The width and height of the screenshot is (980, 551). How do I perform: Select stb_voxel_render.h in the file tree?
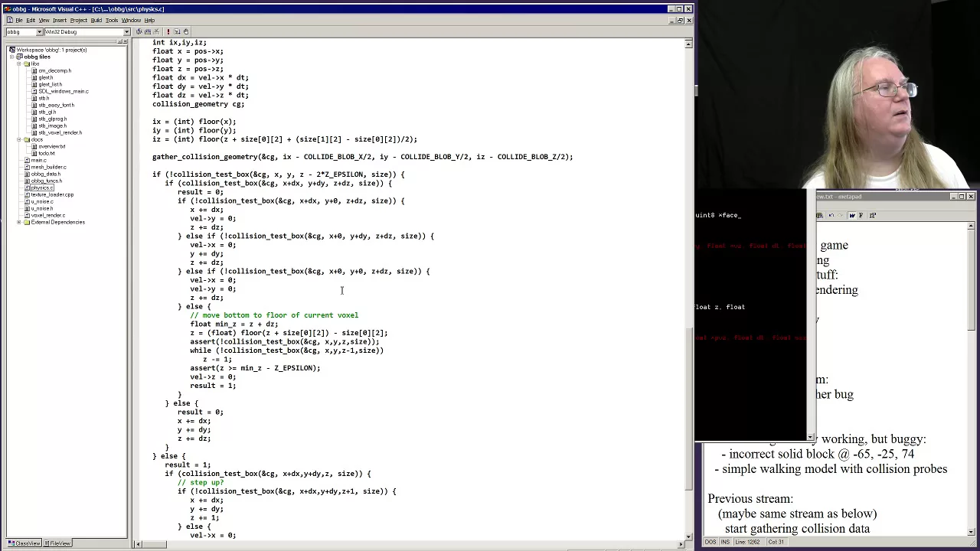pyautogui.click(x=60, y=132)
